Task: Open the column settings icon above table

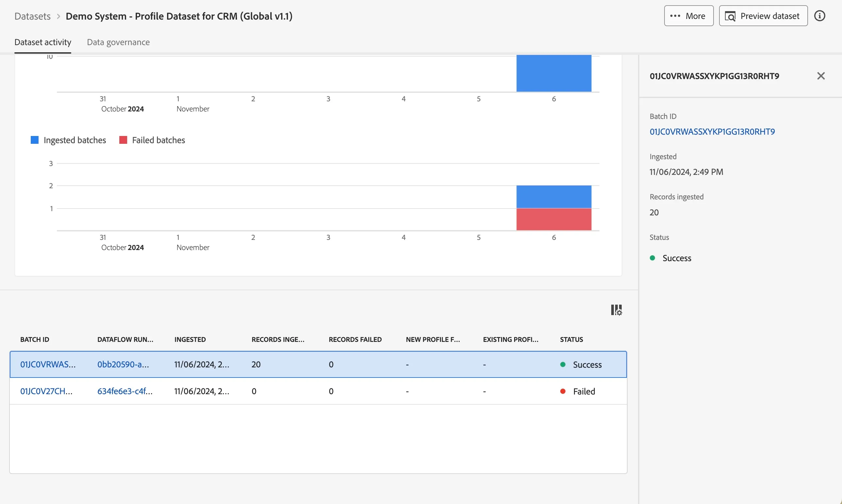Action: (x=616, y=310)
